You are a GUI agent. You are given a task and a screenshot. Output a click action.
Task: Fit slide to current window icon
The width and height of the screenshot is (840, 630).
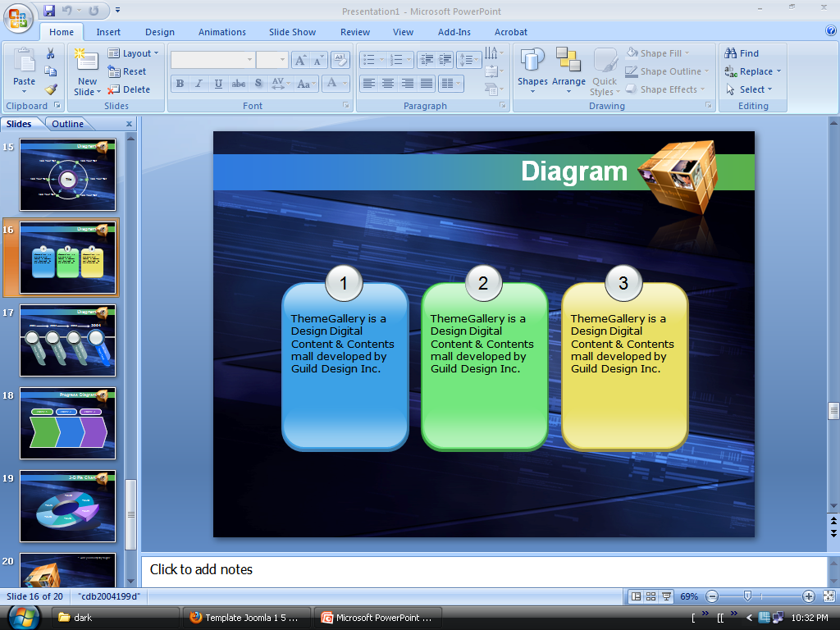point(829,596)
